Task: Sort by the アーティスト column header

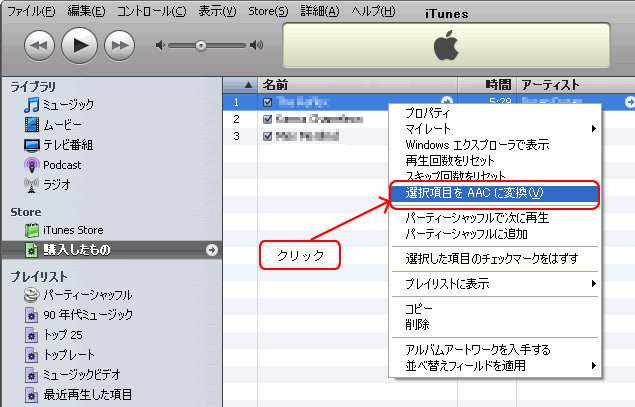Action: coord(575,85)
